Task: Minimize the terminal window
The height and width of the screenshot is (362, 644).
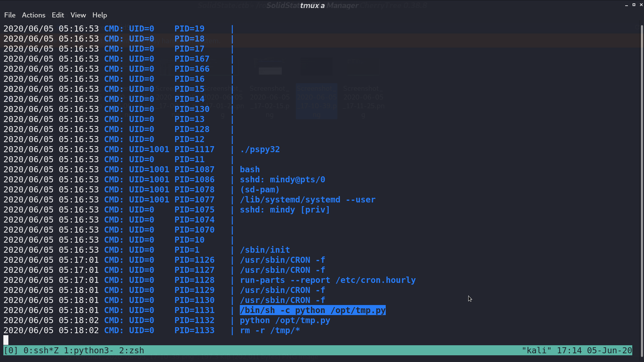Action: pos(627,5)
